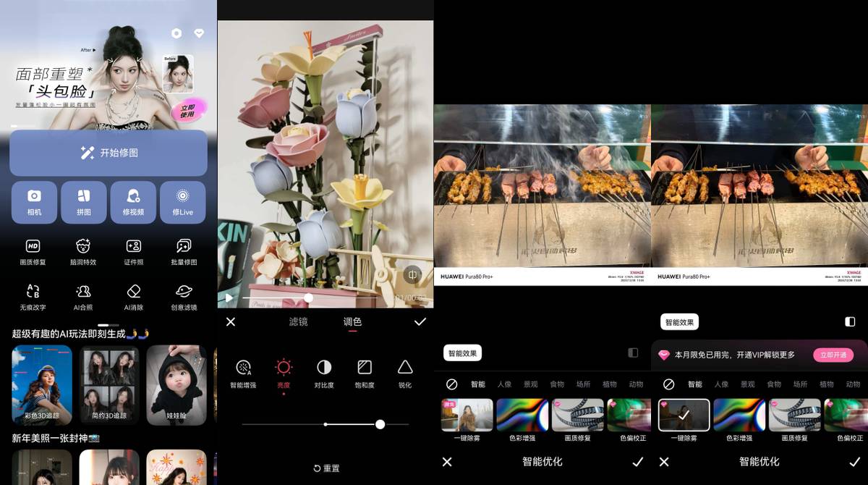Select 场所 tab on the screen without VIP banner
The height and width of the screenshot is (485, 868).
click(x=583, y=384)
